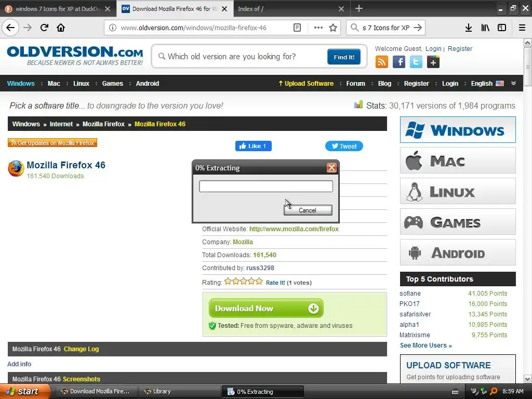Close the 0% Extracting dialog
Screen dimensions: 532x399
[331, 168]
